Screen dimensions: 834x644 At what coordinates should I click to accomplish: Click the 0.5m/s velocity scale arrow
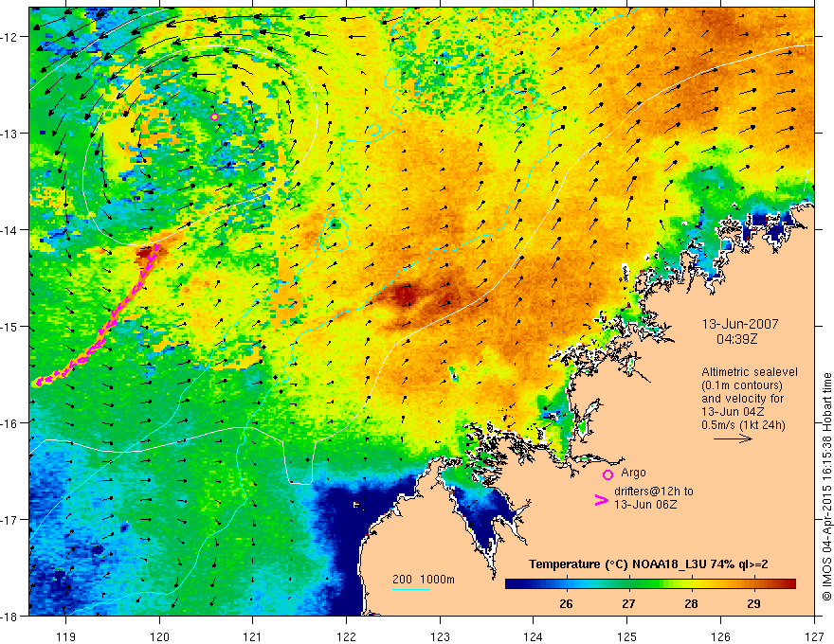click(733, 438)
